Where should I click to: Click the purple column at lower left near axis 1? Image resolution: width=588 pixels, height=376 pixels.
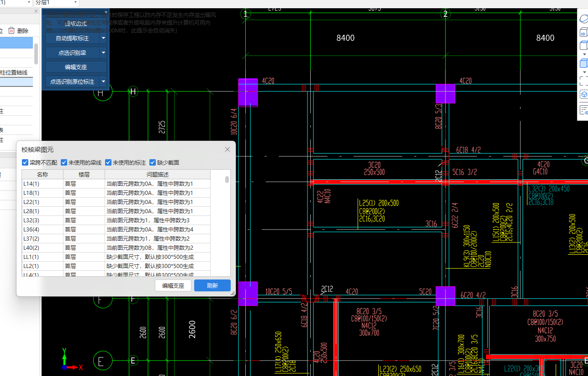pos(248,294)
